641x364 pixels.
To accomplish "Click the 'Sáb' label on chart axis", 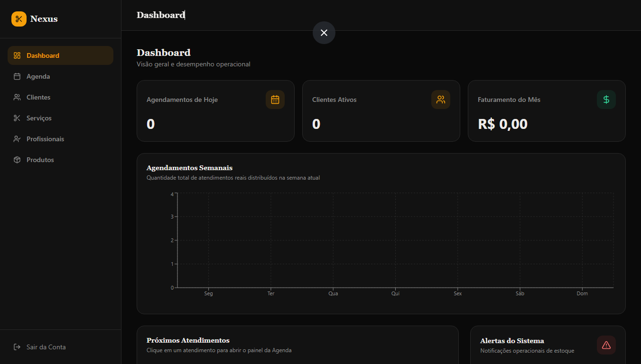I will point(520,293).
